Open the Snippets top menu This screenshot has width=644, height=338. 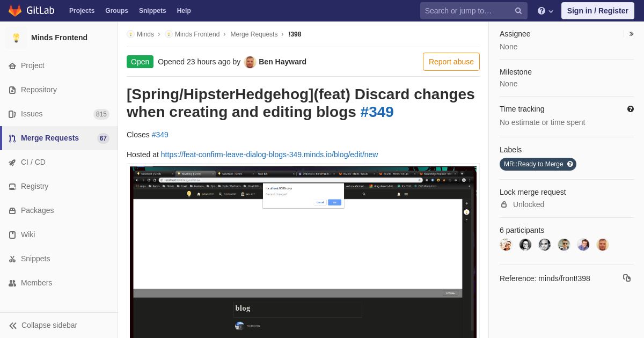[152, 11]
